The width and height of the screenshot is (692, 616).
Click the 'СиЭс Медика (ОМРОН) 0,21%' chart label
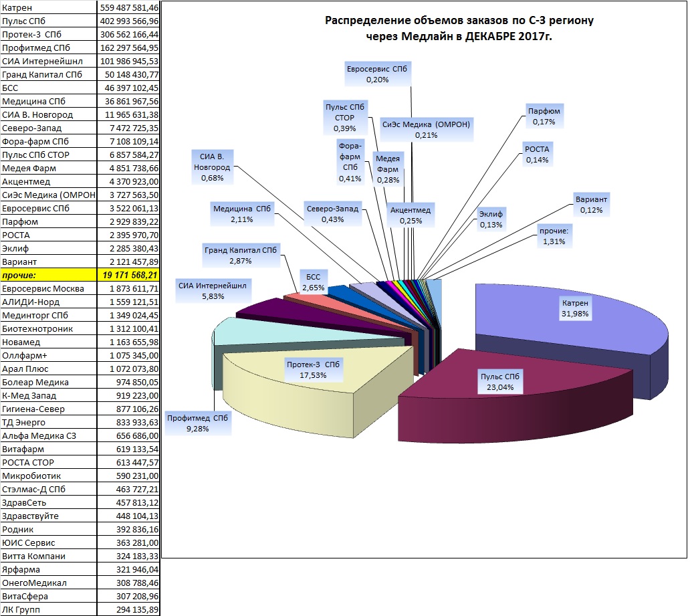tap(426, 130)
